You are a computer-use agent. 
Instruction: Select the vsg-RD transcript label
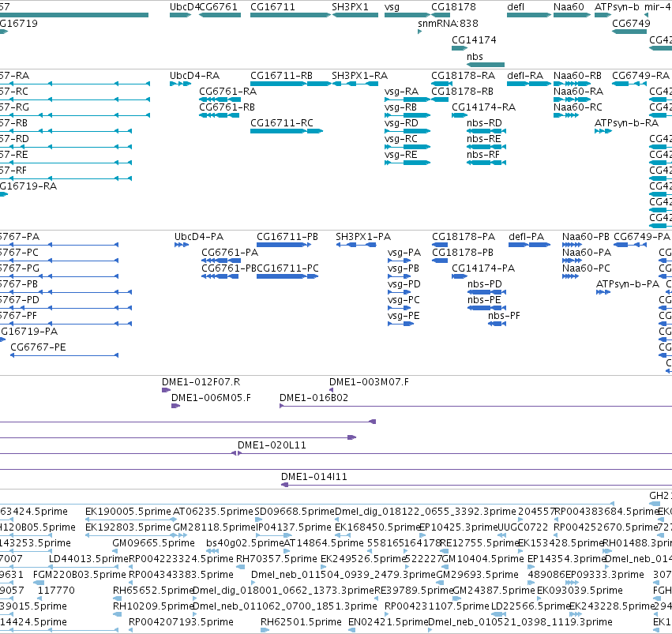tap(402, 123)
